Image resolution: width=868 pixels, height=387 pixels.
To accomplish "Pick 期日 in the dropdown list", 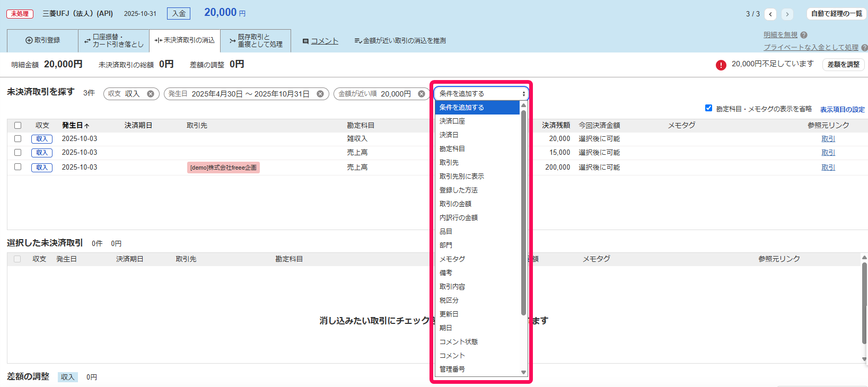I will pyautogui.click(x=477, y=328).
